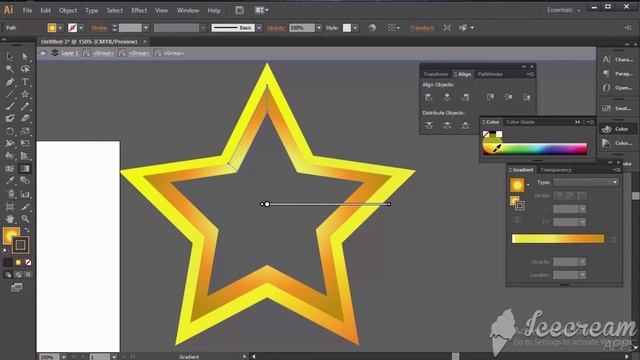
Task: Pick the Magic Wand tool
Action: click(10, 69)
